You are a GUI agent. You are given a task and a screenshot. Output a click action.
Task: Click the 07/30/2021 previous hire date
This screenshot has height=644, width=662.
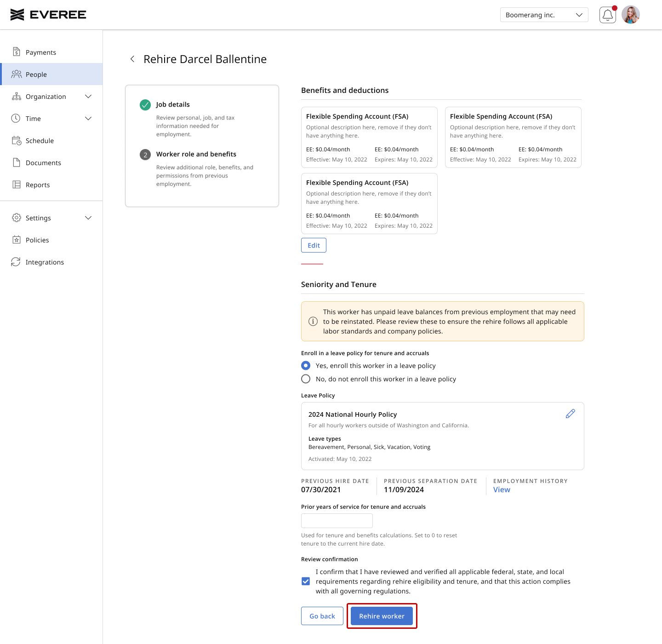click(321, 489)
